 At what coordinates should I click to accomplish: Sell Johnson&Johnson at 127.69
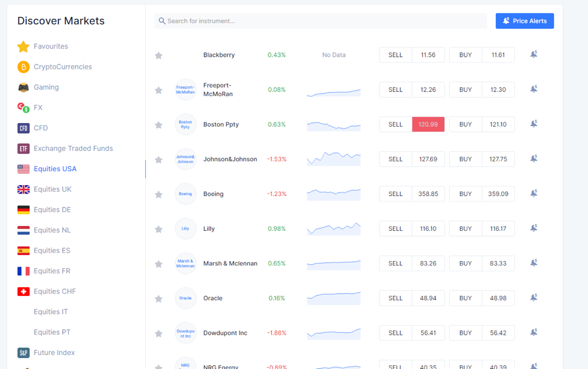412,159
